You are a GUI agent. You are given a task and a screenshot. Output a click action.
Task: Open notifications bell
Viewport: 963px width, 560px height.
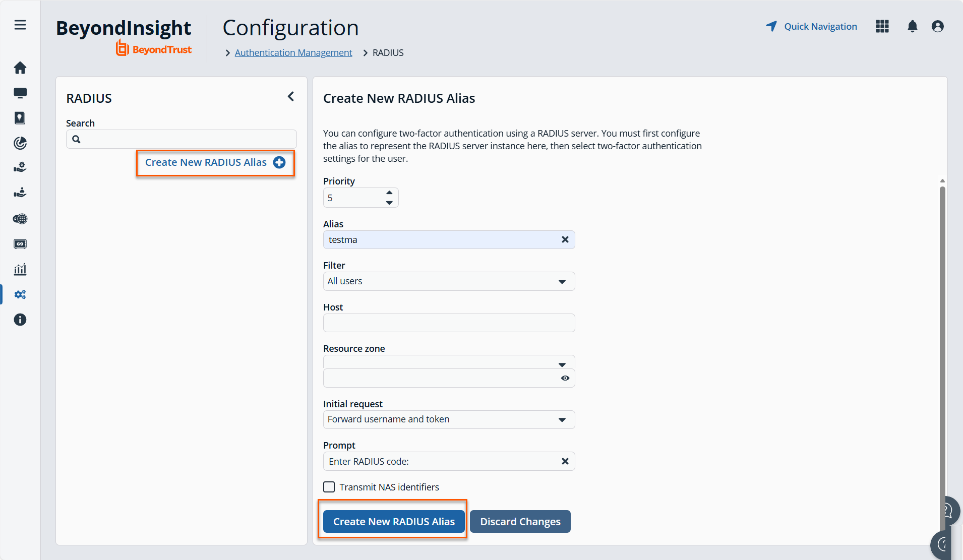click(913, 26)
